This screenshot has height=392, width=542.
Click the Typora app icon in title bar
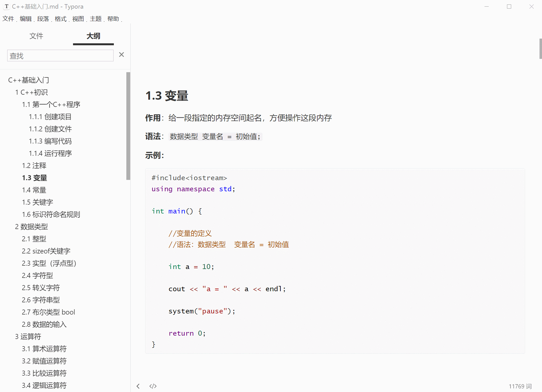6,6
